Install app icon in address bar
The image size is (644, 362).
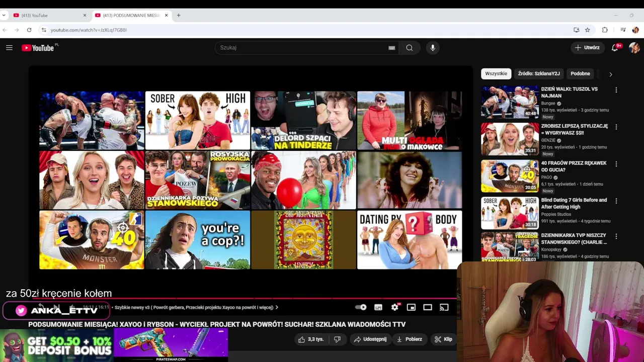point(576,30)
